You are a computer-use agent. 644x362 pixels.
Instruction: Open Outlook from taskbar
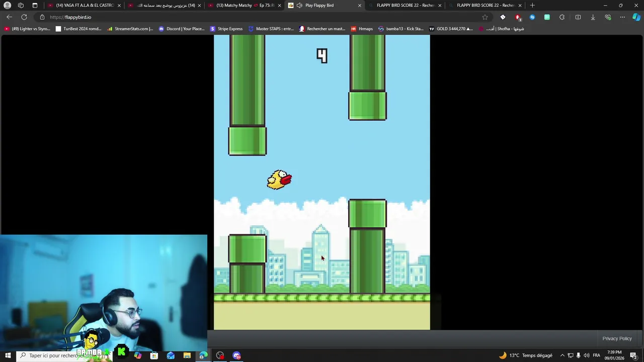(x=171, y=355)
